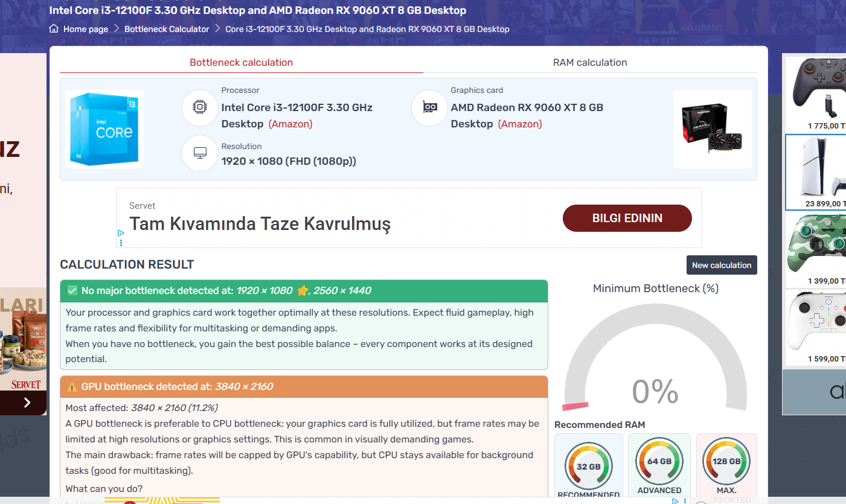Viewport: 846px width, 504px height.
Task: Open the Amazon link for the graphics card
Action: 520,124
